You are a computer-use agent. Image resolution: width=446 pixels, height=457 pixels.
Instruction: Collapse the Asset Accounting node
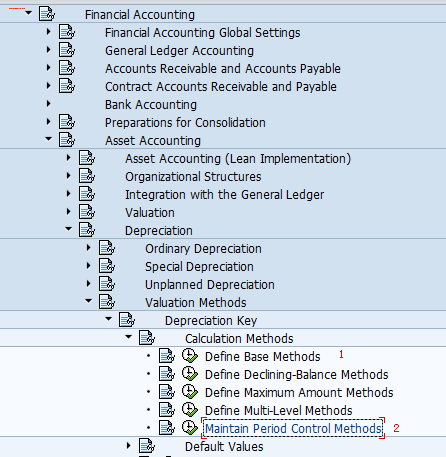[x=49, y=139]
